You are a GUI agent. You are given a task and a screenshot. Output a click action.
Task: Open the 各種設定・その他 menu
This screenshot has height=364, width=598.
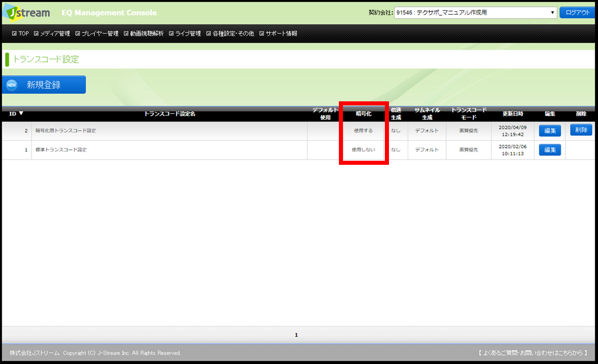click(x=229, y=34)
